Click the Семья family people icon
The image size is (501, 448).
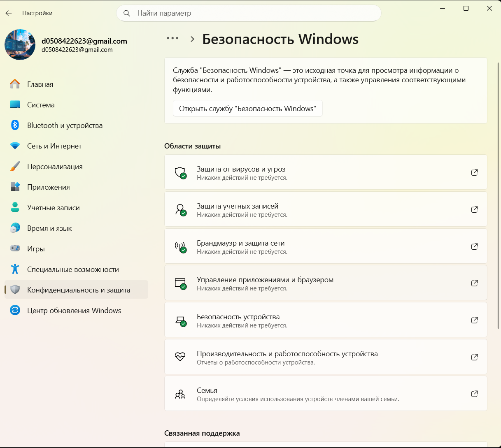click(180, 394)
